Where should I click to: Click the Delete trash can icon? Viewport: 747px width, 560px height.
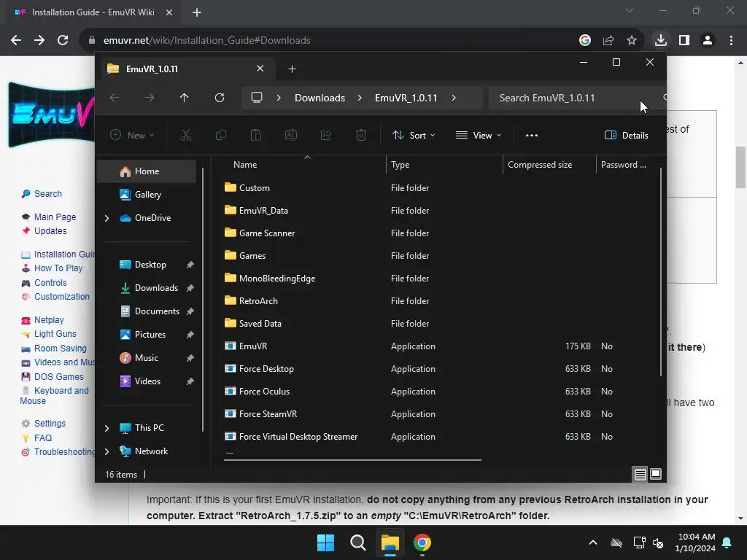pyautogui.click(x=361, y=135)
